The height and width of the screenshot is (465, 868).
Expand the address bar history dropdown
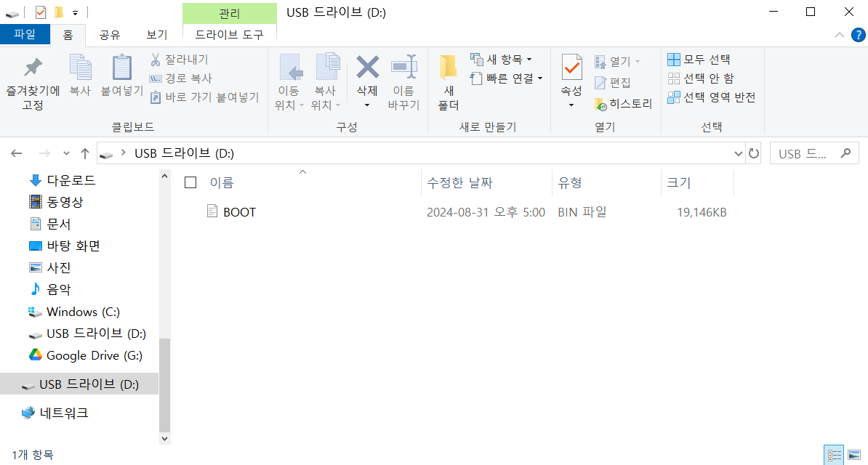click(738, 153)
